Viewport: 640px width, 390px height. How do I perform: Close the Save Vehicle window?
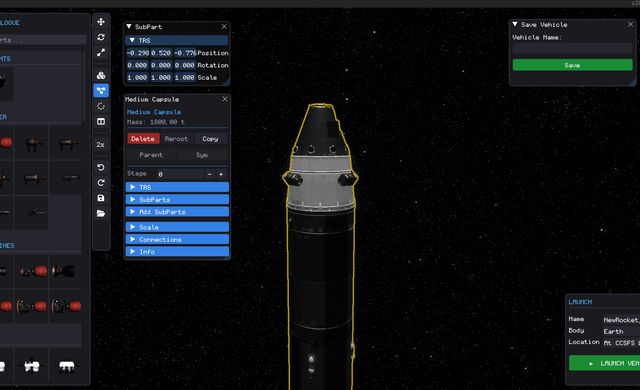(631, 24)
